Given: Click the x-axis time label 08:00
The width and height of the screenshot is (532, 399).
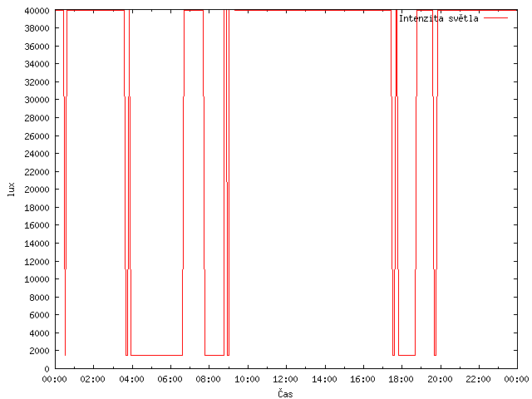Looking at the screenshot, I should [209, 379].
